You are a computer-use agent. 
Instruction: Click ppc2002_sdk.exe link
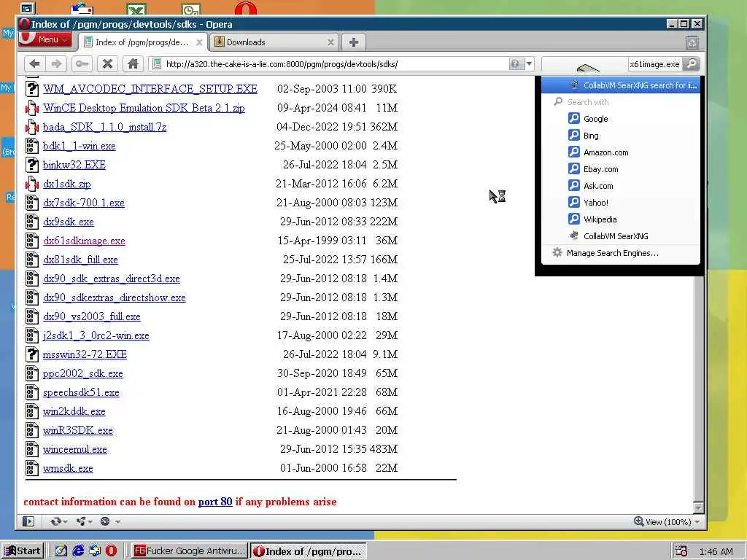click(83, 374)
